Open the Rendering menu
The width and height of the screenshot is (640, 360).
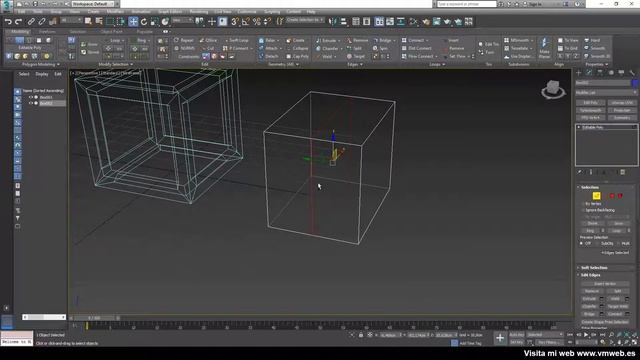[198, 12]
